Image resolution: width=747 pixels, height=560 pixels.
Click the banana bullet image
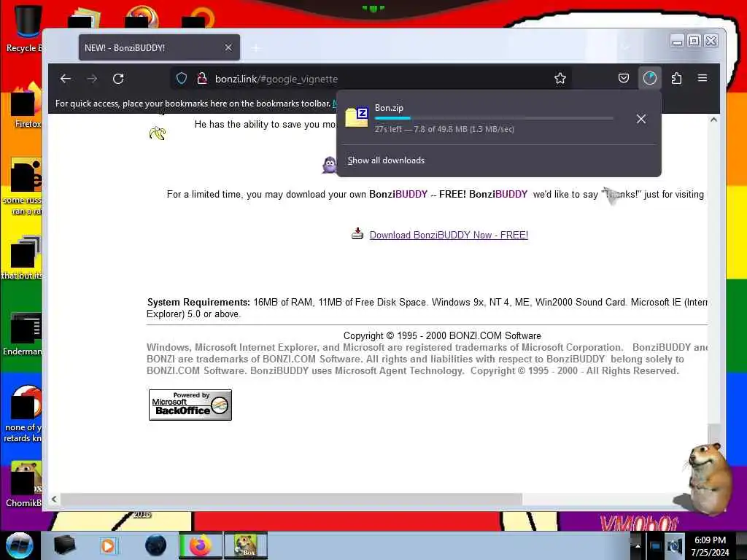pos(158,133)
